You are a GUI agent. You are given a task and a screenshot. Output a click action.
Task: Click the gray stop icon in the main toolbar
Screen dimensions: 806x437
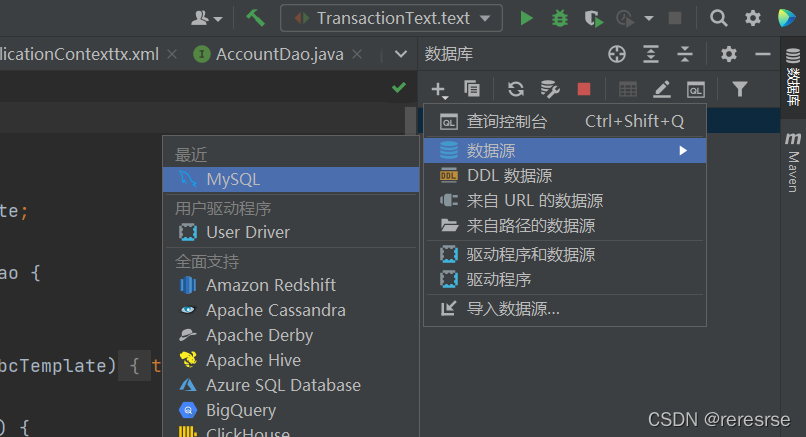675,19
